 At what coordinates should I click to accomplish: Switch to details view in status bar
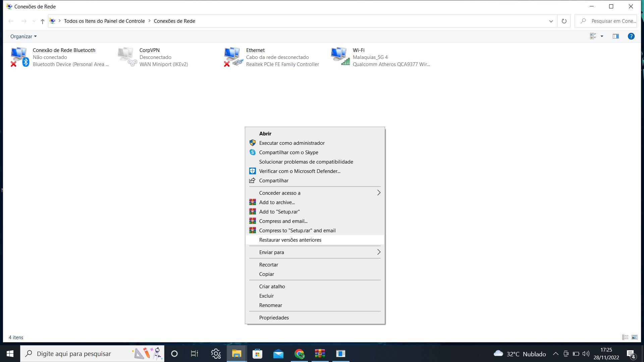click(x=625, y=337)
